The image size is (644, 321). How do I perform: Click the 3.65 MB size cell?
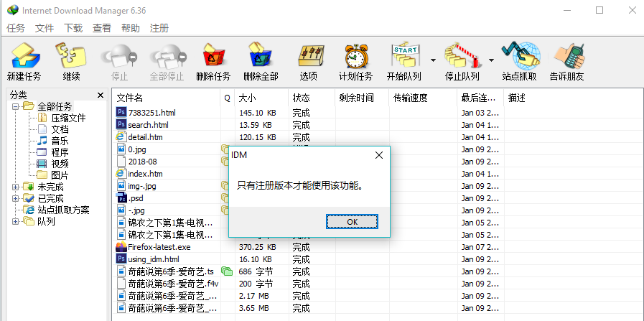(x=254, y=308)
